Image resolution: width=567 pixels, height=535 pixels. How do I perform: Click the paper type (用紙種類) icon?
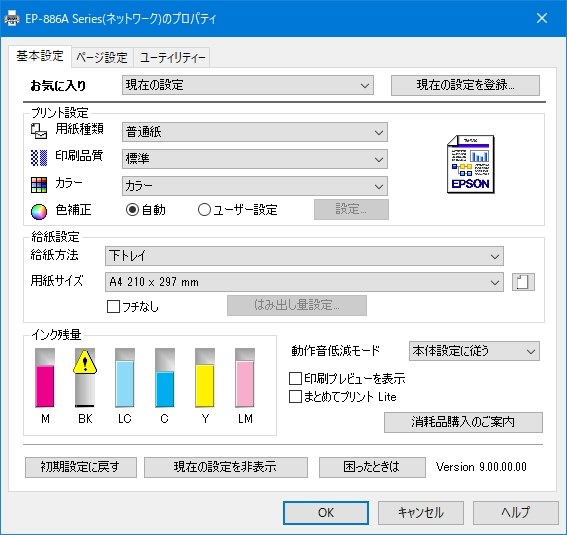(x=39, y=131)
